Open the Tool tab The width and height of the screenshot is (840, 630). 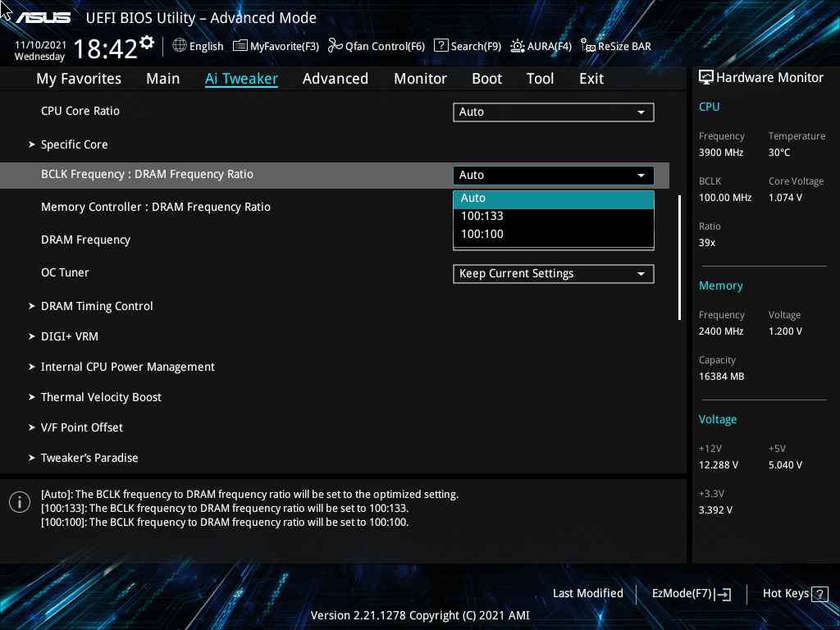pos(540,79)
